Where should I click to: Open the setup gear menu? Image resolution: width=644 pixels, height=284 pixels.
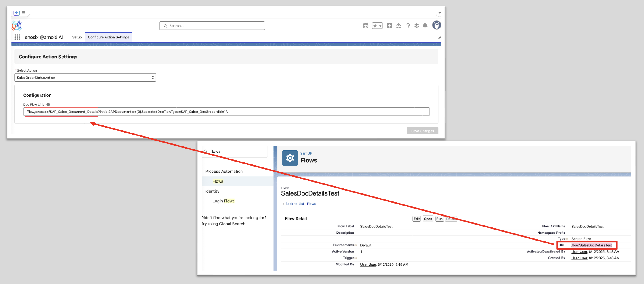pos(417,26)
